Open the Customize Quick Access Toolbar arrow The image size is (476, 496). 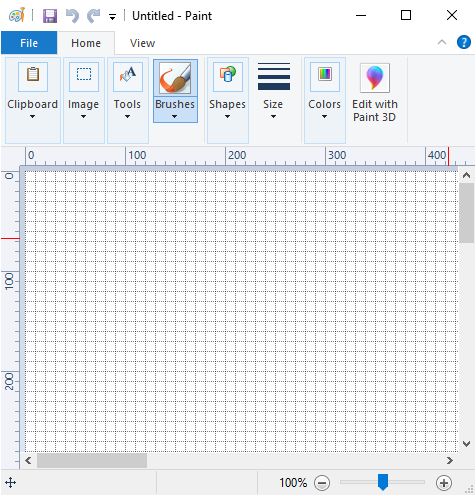[x=113, y=17]
